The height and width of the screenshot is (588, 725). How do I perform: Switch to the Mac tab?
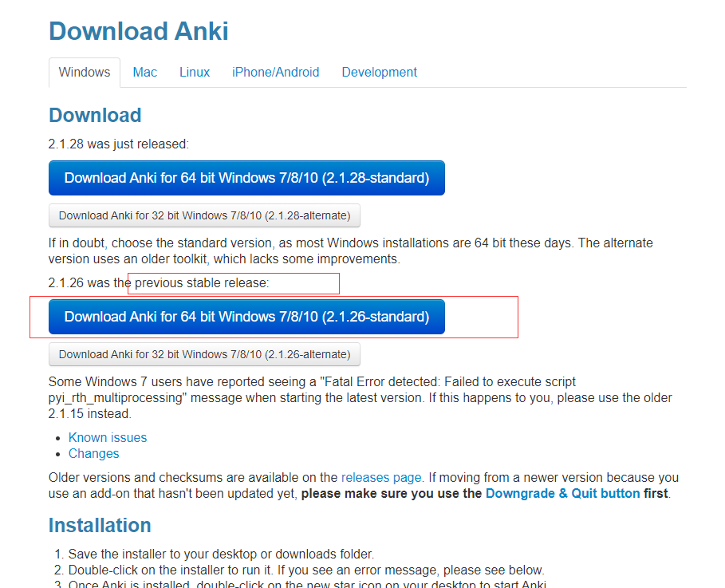click(x=144, y=72)
